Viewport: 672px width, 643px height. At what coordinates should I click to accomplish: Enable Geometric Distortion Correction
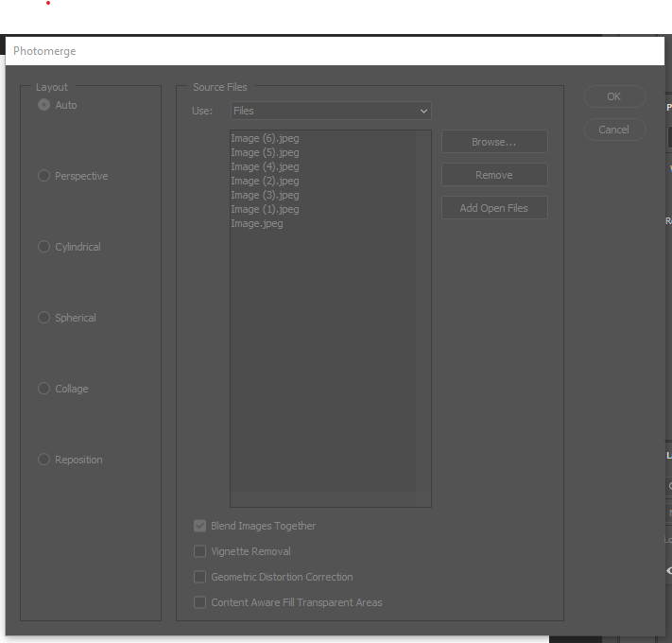[x=200, y=577]
